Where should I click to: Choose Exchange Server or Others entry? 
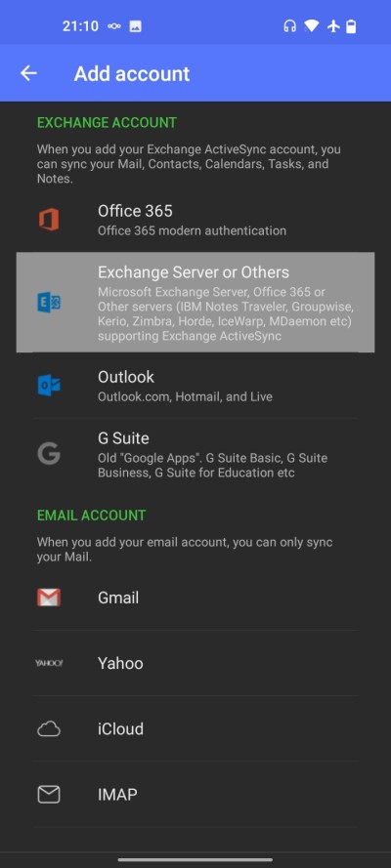[195, 303]
